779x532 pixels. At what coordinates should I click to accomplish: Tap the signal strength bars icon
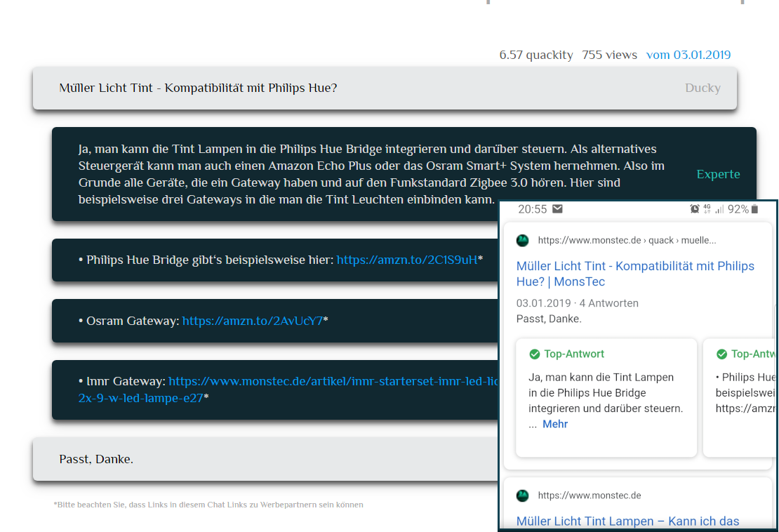tap(719, 209)
